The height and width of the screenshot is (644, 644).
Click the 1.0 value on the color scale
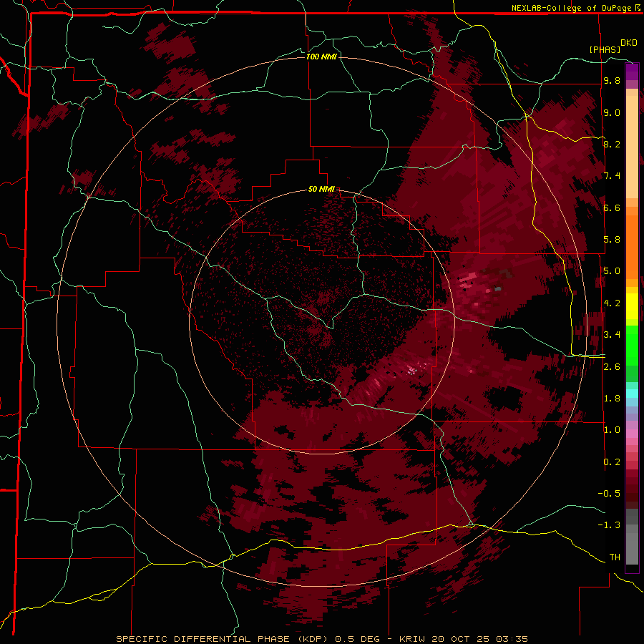612,430
